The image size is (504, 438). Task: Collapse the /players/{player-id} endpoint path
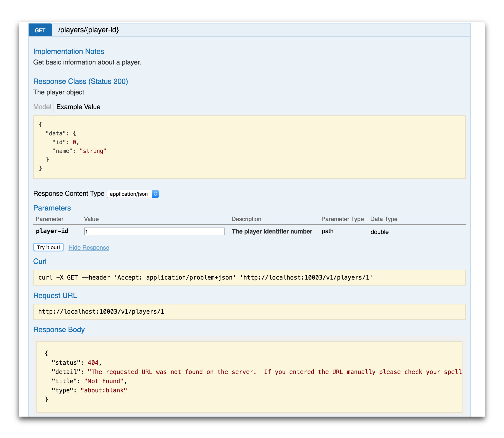pyautogui.click(x=89, y=30)
